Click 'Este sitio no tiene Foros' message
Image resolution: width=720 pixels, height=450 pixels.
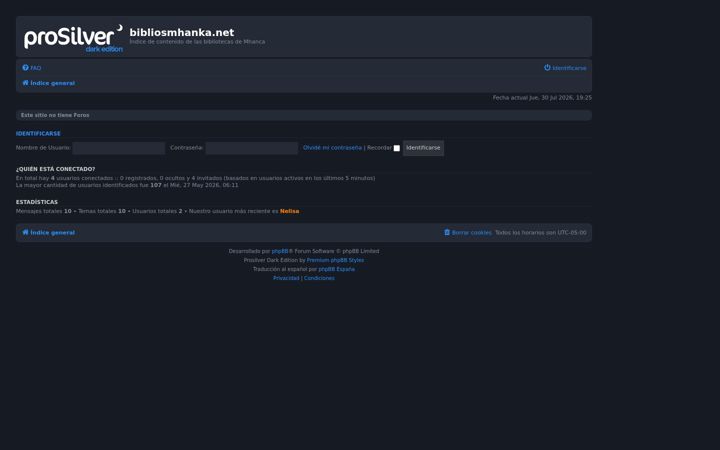(x=55, y=115)
